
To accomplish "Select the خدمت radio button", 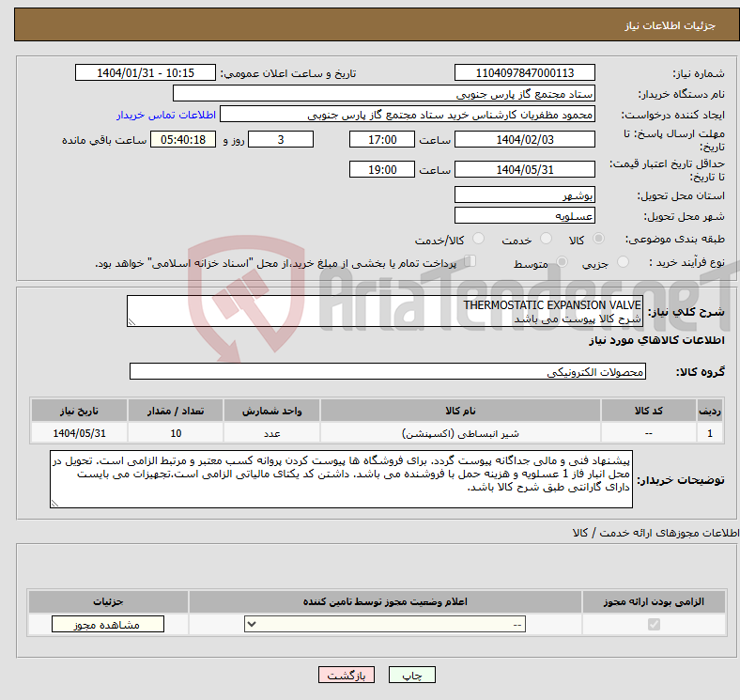I will tap(546, 239).
